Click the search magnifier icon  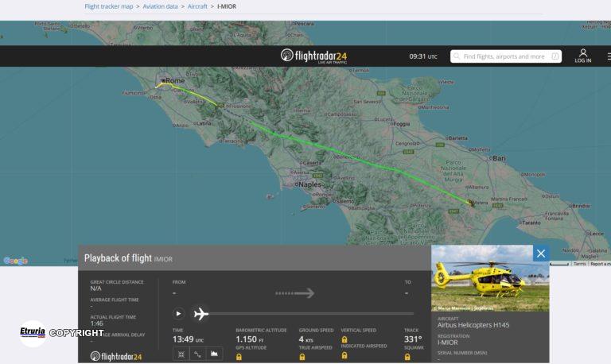(457, 56)
